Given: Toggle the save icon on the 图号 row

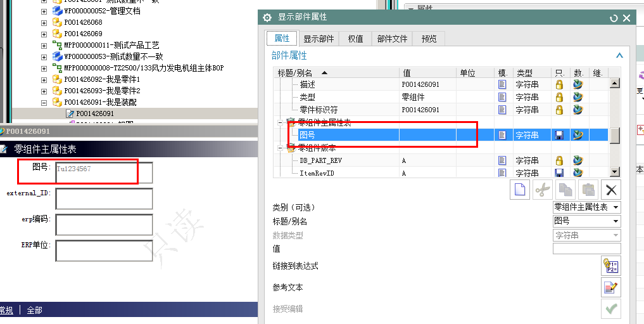Looking at the screenshot, I should coord(559,135).
